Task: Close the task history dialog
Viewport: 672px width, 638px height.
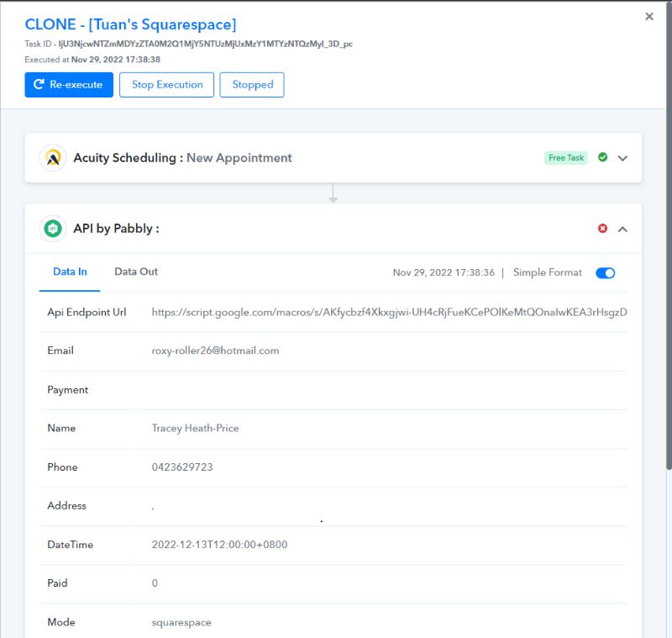Action: [x=648, y=16]
